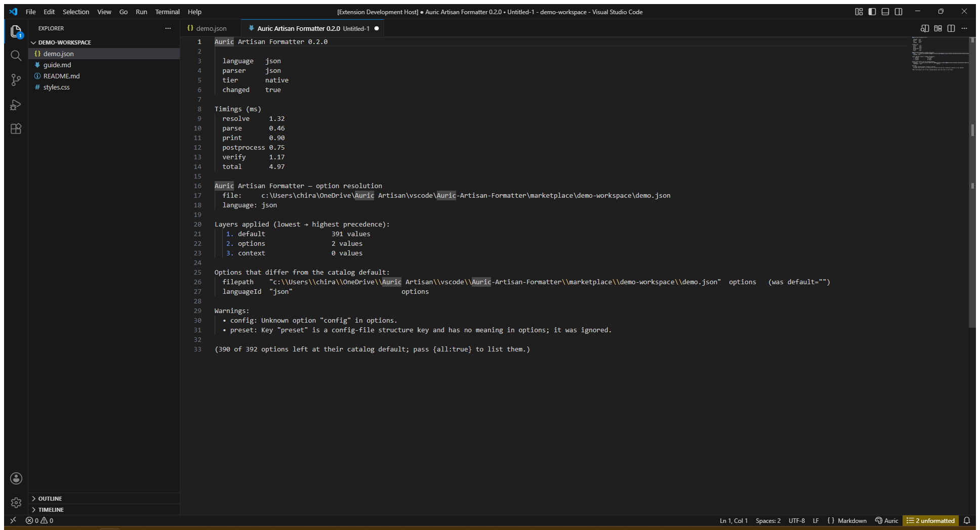Screen dimensions: 980x530
Task: Click the VS Code logo icon
Action: tap(13, 12)
